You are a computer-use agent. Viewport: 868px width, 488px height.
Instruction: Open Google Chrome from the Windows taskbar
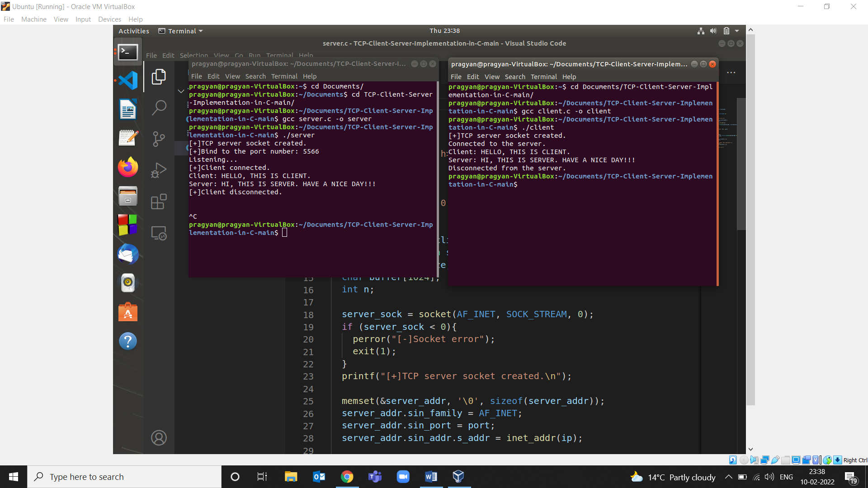[347, 476]
